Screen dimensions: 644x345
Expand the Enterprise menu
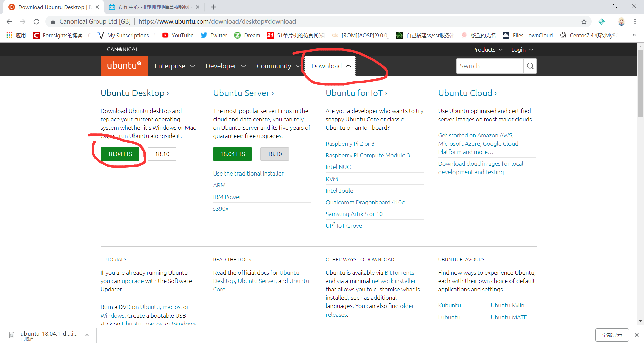174,66
